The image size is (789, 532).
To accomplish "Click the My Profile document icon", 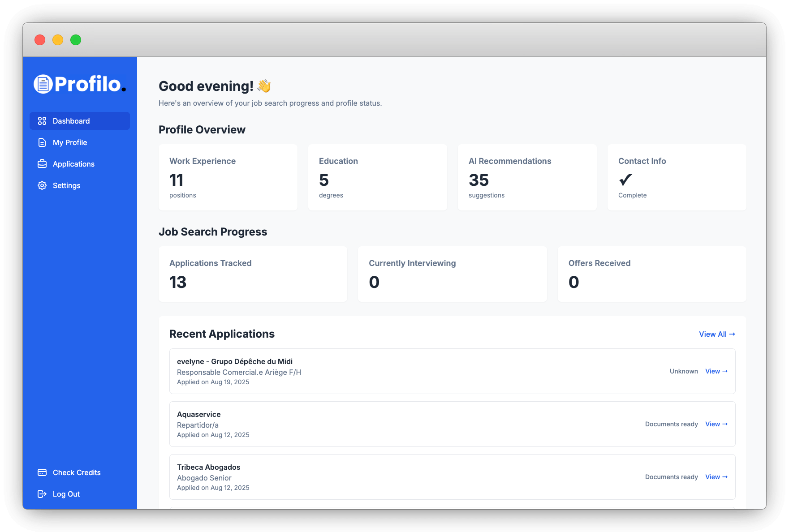I will pos(42,142).
